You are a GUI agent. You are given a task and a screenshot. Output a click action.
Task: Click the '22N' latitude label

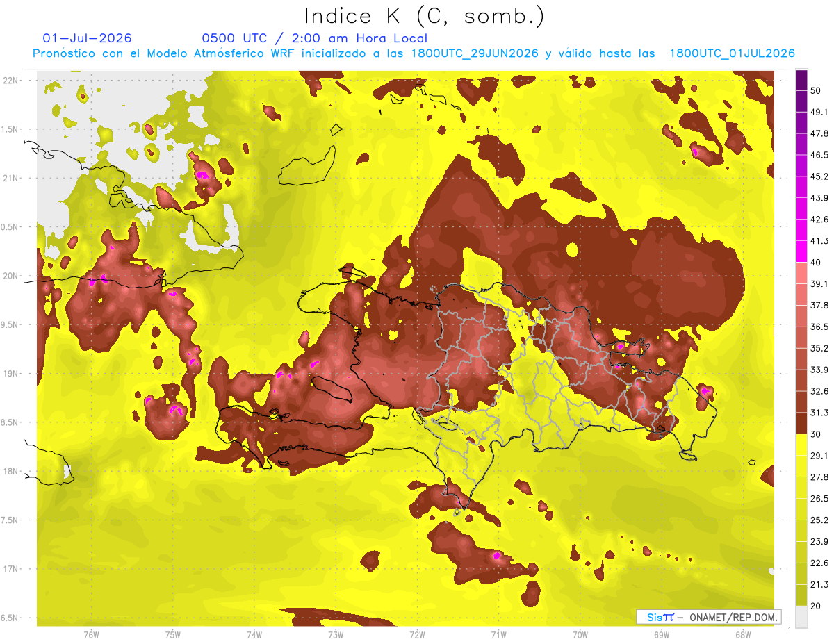[11, 81]
